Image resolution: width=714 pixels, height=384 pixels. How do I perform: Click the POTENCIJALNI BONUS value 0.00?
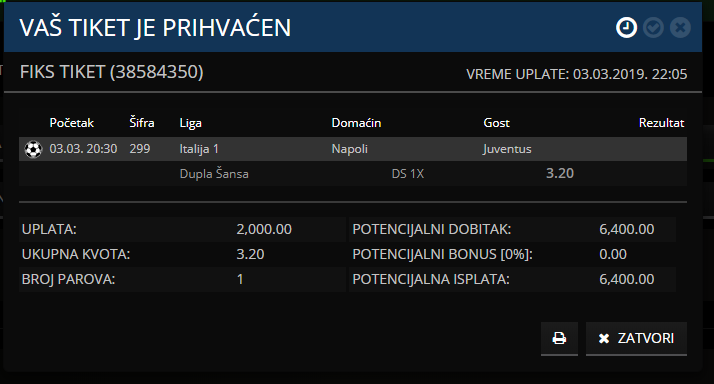613,254
